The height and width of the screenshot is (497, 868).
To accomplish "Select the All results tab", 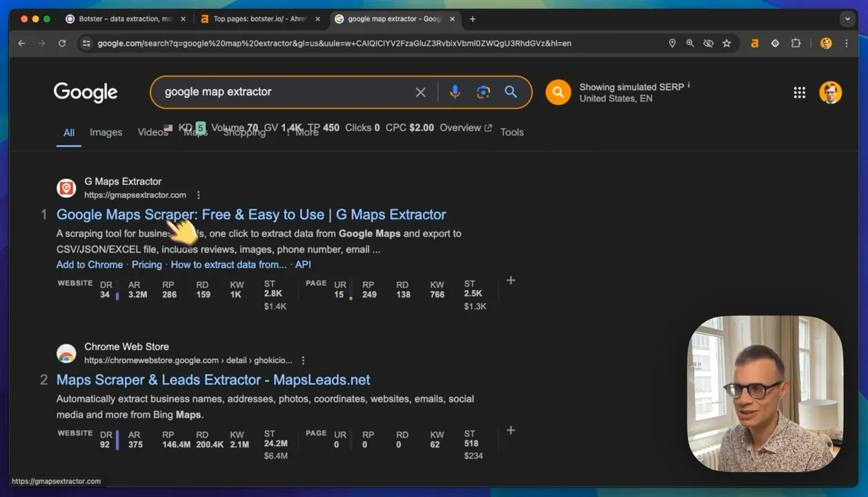I will click(x=69, y=133).
